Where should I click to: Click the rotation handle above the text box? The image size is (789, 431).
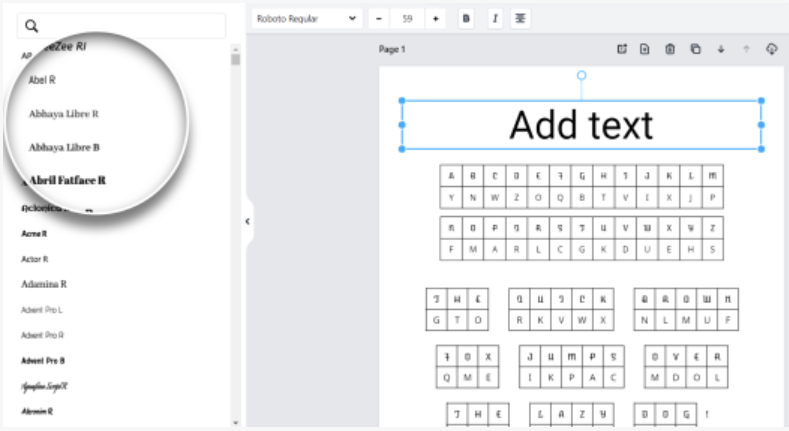click(581, 75)
